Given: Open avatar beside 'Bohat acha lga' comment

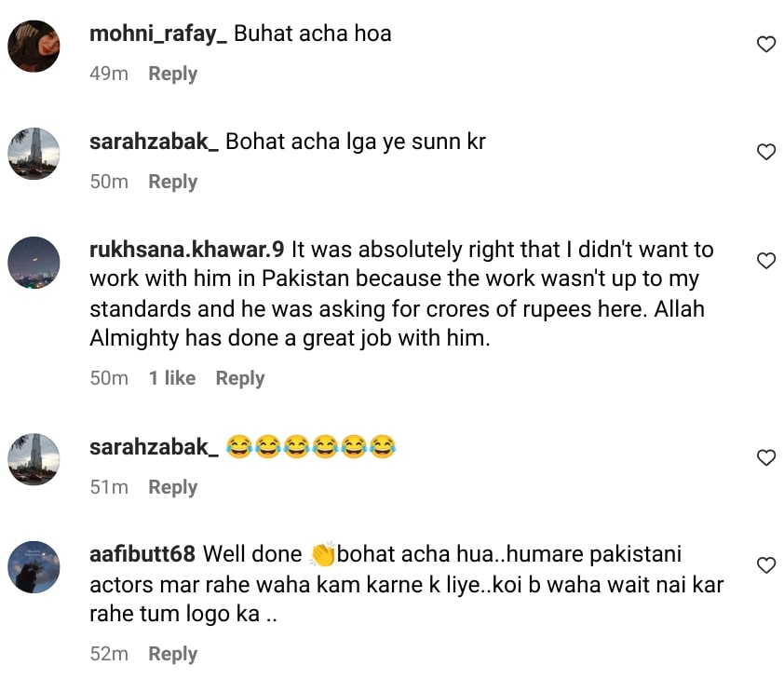Looking at the screenshot, I should coord(34,154).
